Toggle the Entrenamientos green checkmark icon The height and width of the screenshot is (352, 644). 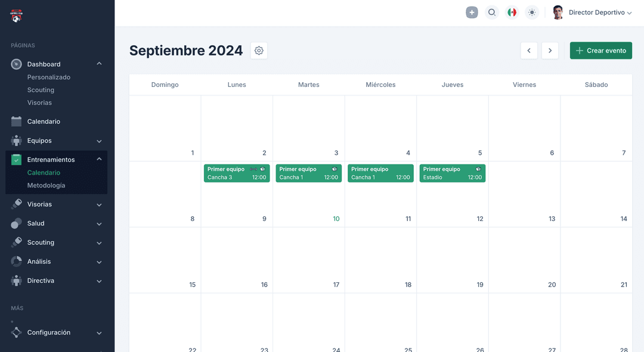click(16, 160)
